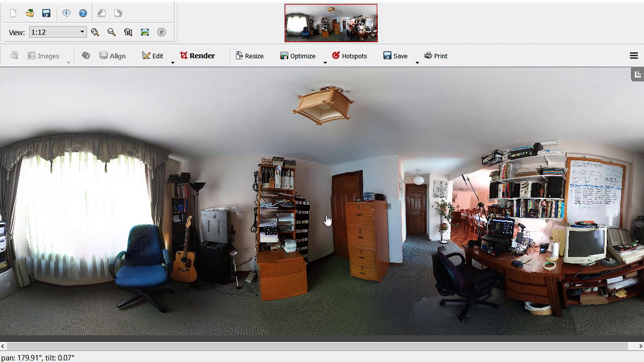Click the View: label
644x362 pixels.
click(x=17, y=32)
